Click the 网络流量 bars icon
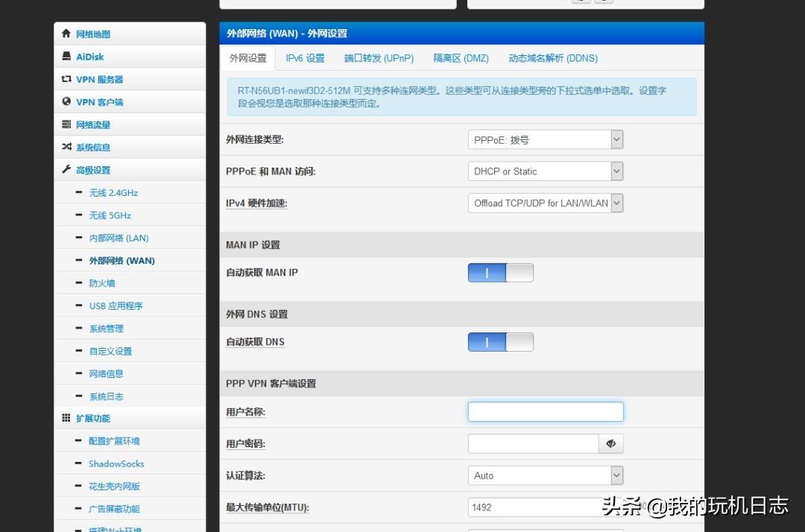 coord(66,124)
